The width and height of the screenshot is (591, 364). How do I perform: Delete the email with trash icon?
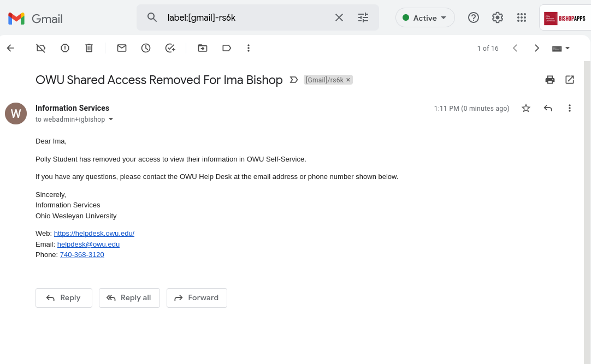tap(89, 48)
